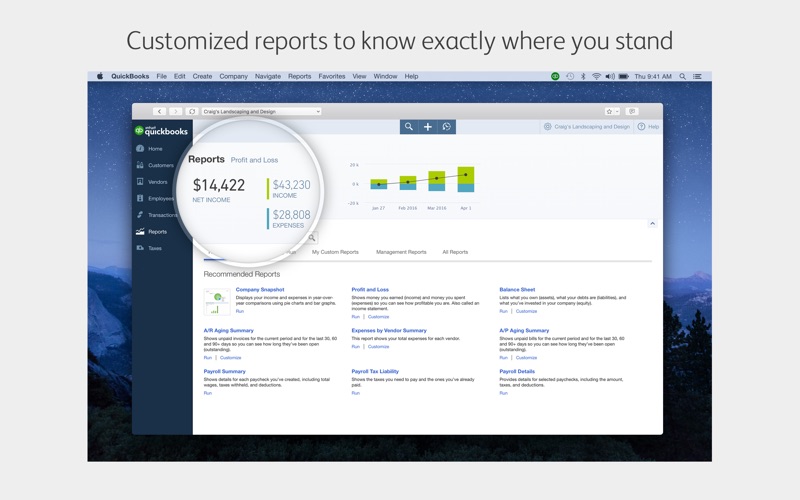Open the recent transactions clock icon

click(x=447, y=127)
